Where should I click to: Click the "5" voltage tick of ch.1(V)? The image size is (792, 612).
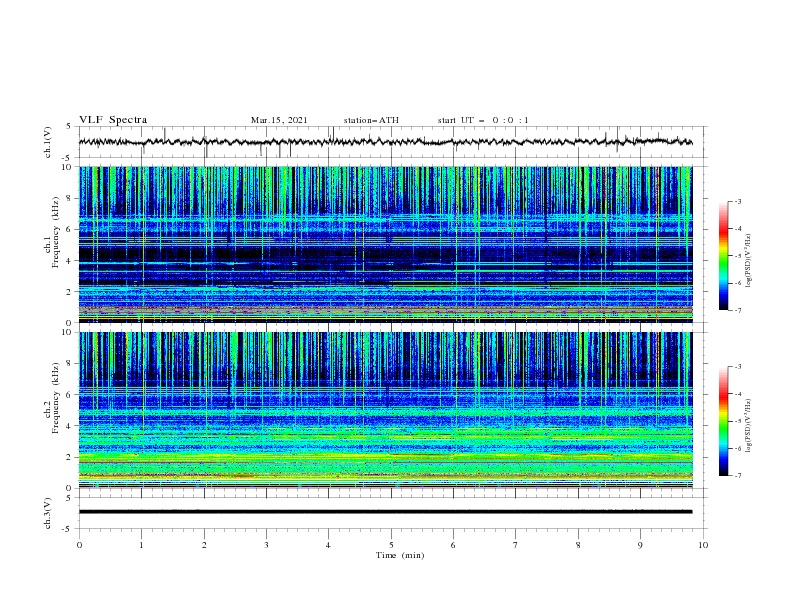69,127
